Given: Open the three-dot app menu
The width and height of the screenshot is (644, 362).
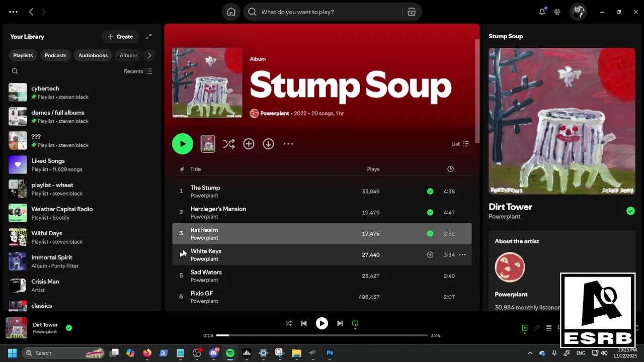Looking at the screenshot, I should click(14, 12).
